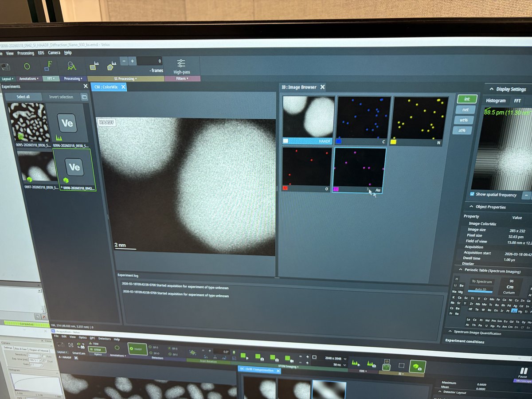Close the Experiments panel
The height and width of the screenshot is (399, 532).
pos(85,86)
